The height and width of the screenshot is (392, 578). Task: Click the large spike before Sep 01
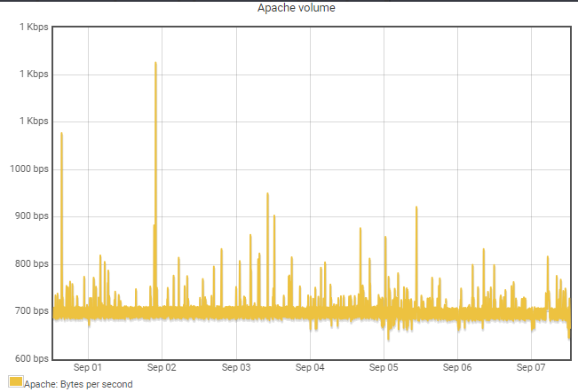coord(61,219)
